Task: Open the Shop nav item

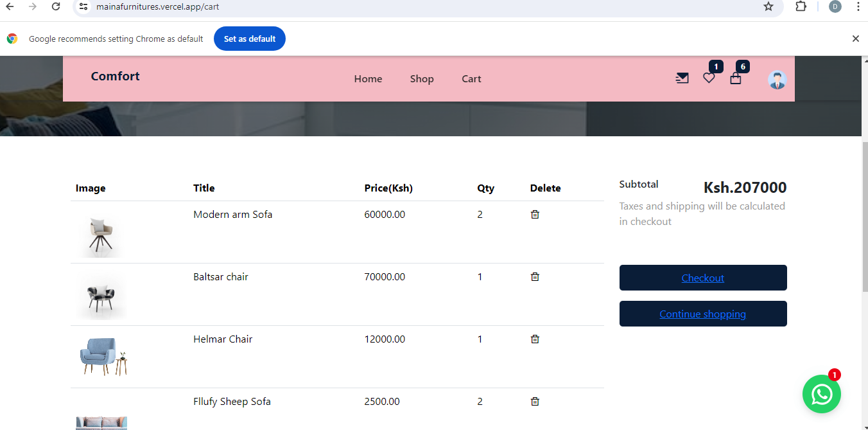Action: [x=422, y=79]
